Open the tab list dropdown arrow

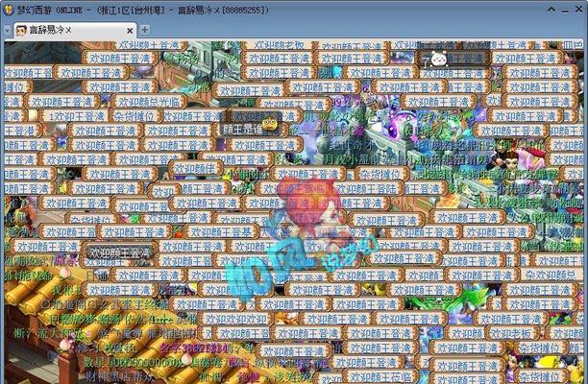7,31
